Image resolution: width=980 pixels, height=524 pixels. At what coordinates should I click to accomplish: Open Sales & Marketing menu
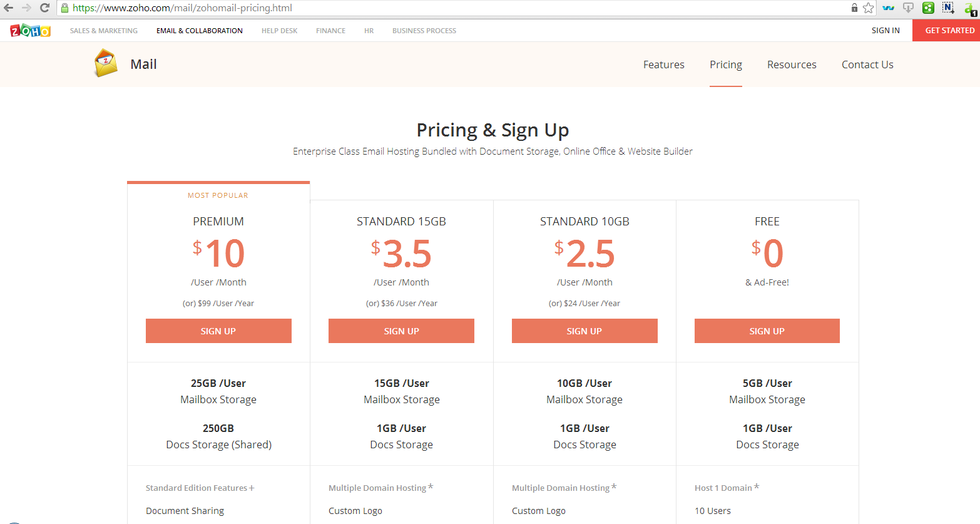pos(104,31)
